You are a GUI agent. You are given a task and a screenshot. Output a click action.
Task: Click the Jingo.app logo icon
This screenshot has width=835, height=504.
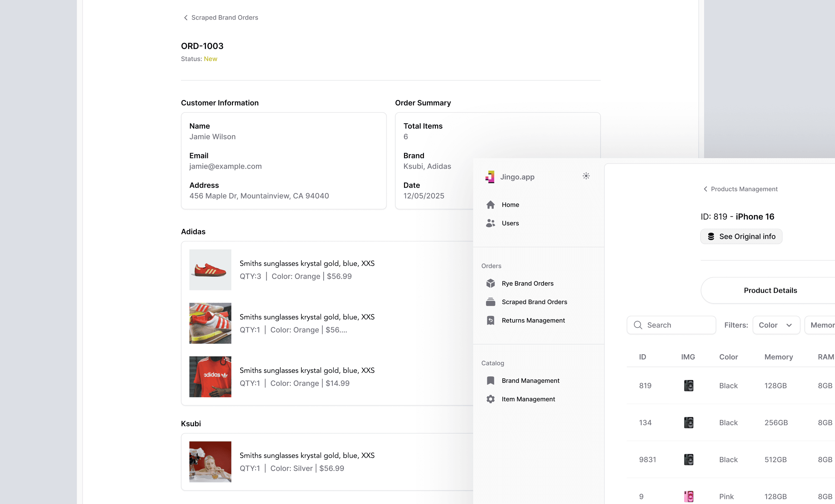(x=490, y=177)
